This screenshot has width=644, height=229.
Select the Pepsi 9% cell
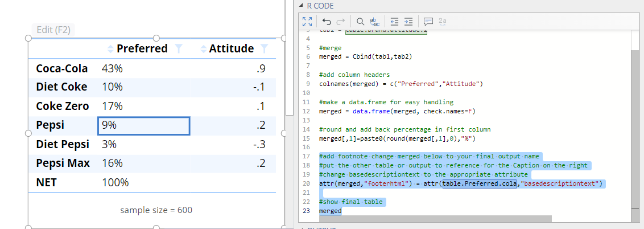pyautogui.click(x=143, y=126)
